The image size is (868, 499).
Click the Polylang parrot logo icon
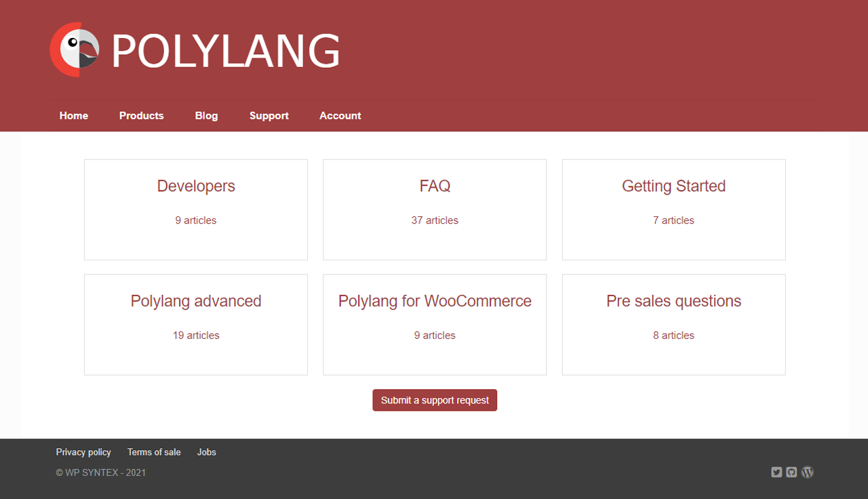(x=75, y=49)
